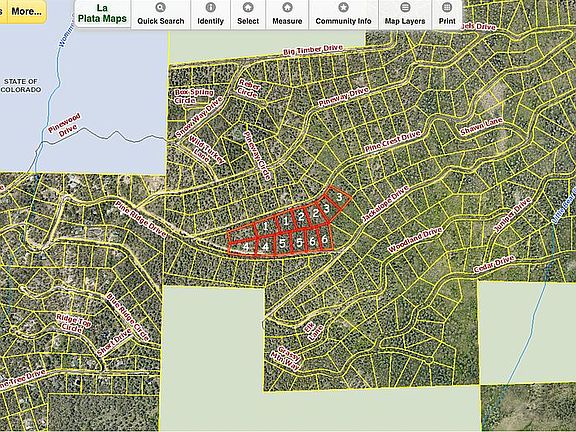This screenshot has height=432, width=576.
Task: Open Community Info panel
Action: tap(343, 14)
